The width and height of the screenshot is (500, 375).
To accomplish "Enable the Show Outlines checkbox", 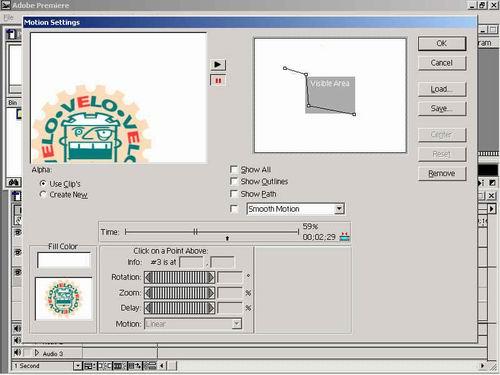I will 234,181.
